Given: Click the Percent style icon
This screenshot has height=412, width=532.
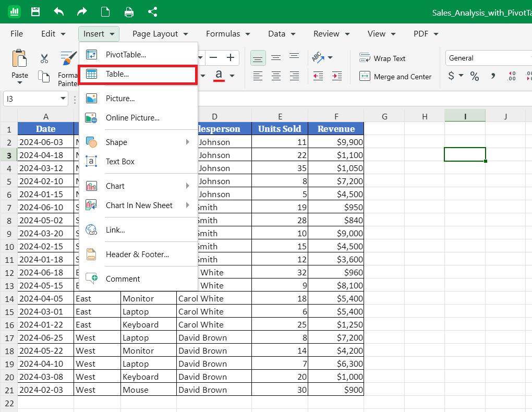Looking at the screenshot, I should tap(474, 76).
